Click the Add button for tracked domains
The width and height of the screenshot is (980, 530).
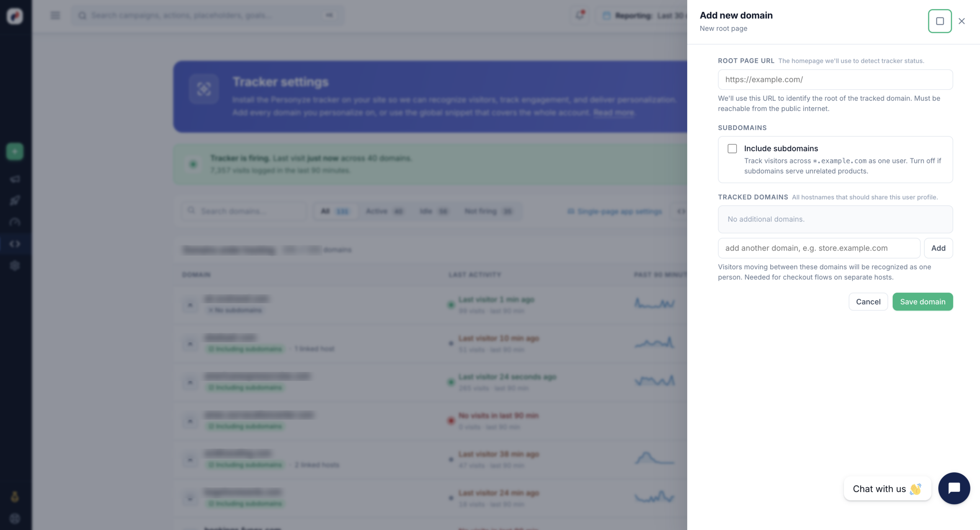(x=938, y=248)
